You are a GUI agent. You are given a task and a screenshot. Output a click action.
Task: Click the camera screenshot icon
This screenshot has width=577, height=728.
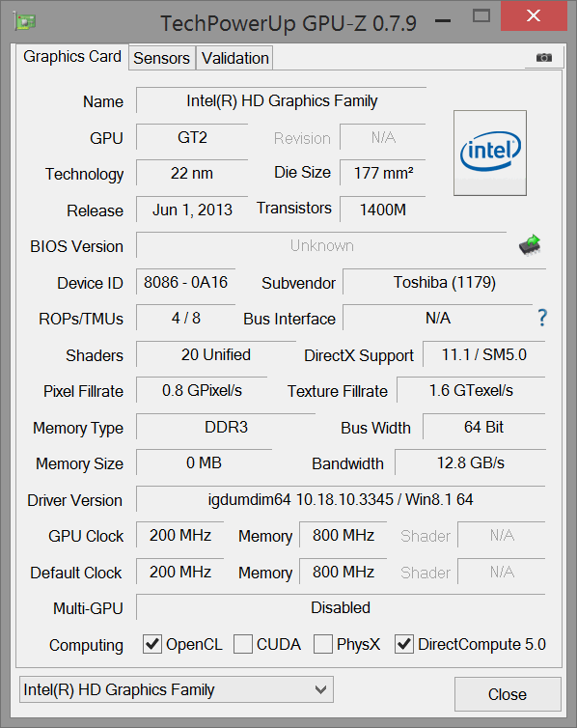point(544,58)
